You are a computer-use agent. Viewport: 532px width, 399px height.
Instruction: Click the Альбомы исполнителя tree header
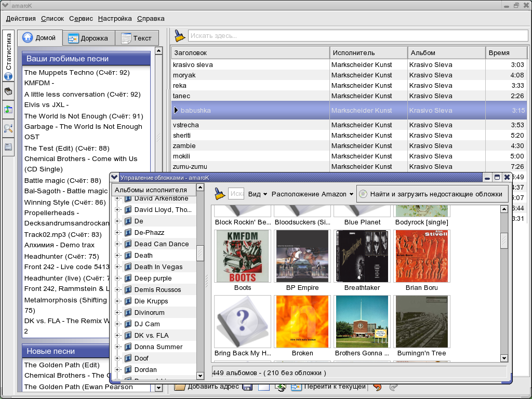click(x=154, y=190)
